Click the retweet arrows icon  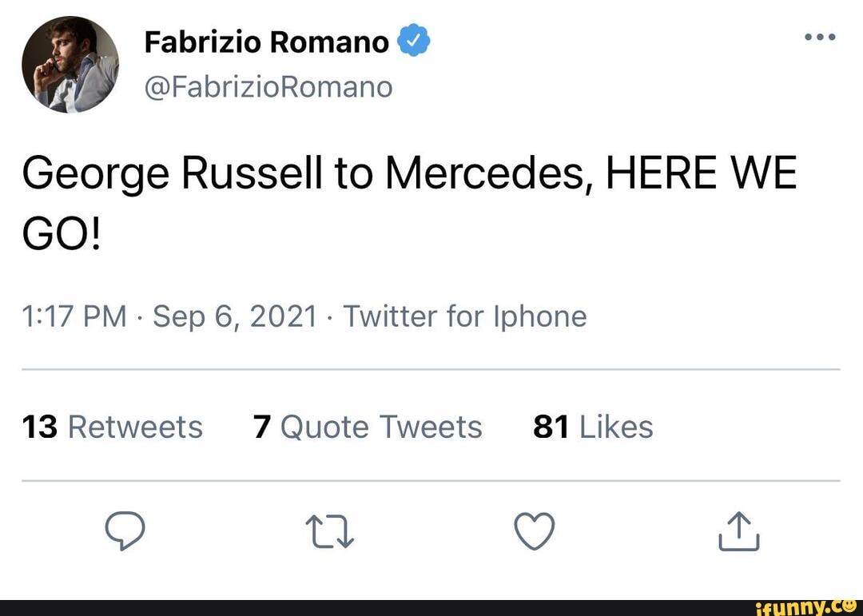[331, 530]
